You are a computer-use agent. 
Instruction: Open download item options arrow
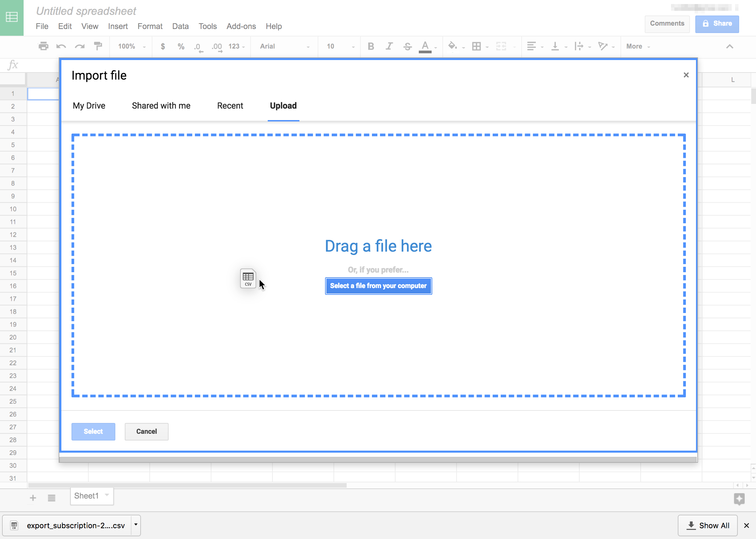click(x=136, y=525)
